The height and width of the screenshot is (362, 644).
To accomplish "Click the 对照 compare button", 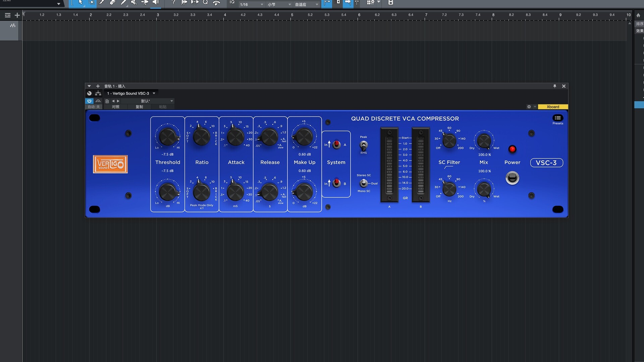I will click(116, 107).
